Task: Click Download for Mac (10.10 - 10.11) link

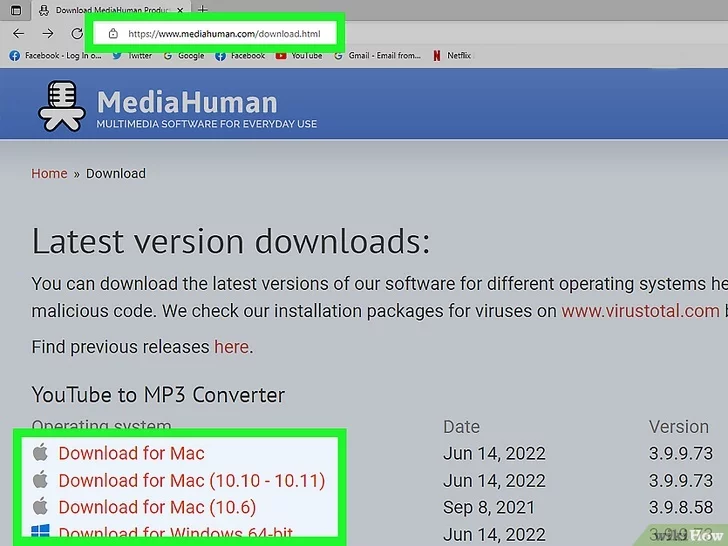Action: 192,481
